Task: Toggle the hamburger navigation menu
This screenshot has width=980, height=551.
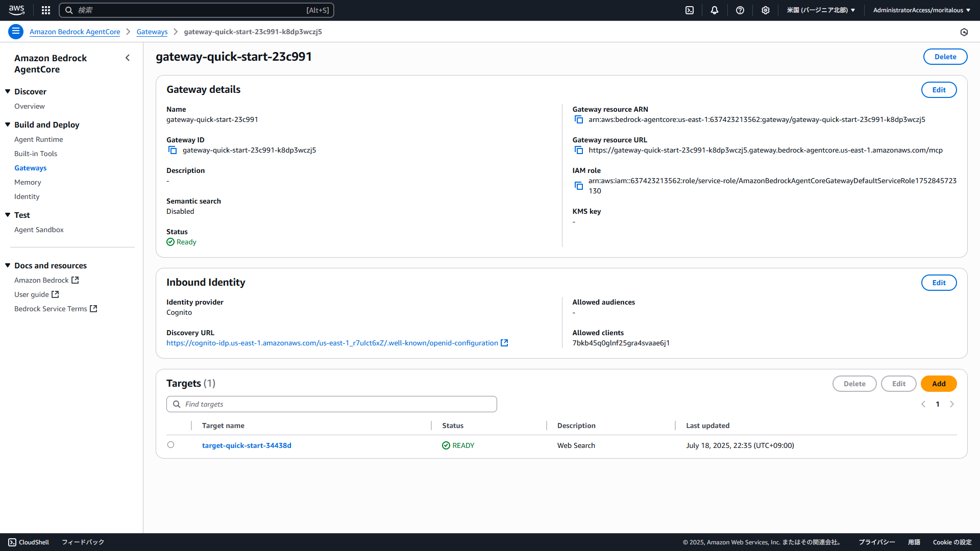Action: 16,32
